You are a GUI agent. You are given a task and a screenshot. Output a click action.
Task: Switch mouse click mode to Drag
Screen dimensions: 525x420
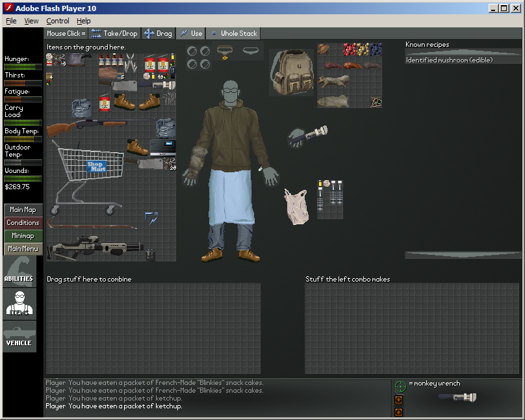coord(158,33)
